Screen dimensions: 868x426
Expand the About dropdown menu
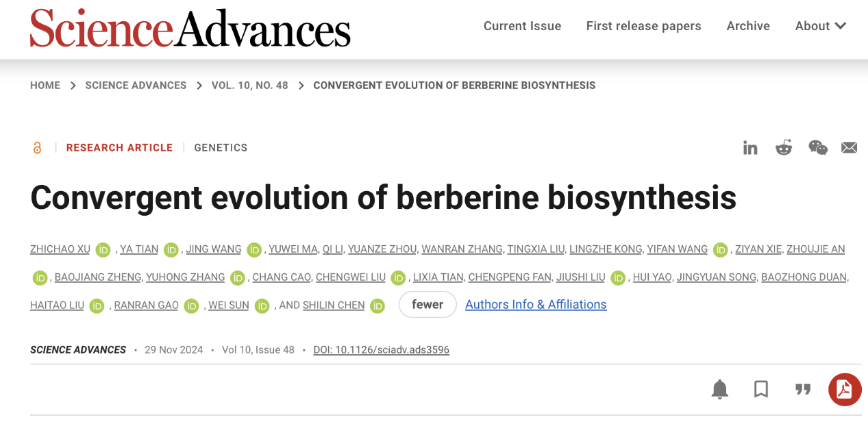point(820,26)
